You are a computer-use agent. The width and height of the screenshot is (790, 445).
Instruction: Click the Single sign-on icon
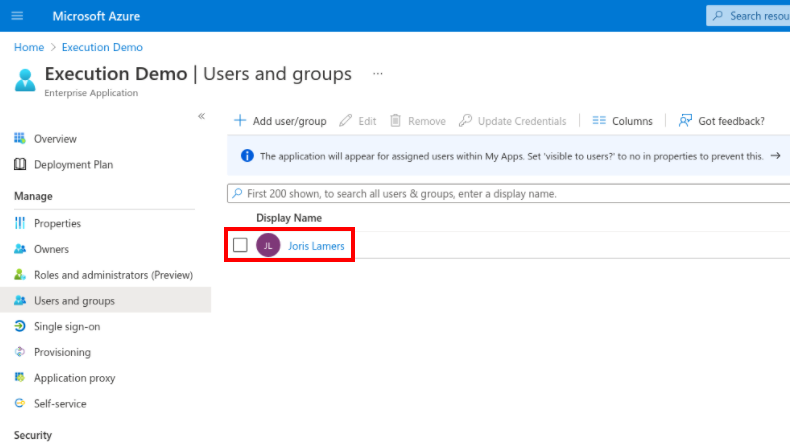click(20, 326)
